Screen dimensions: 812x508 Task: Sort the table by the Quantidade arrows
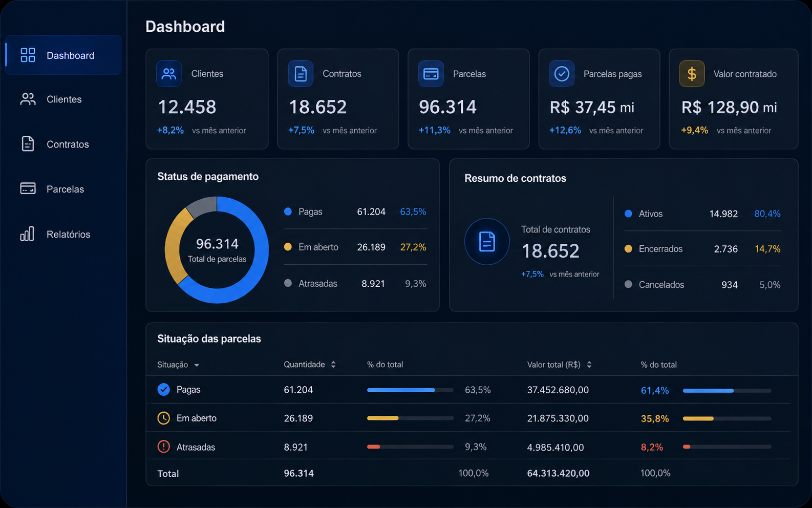click(333, 365)
